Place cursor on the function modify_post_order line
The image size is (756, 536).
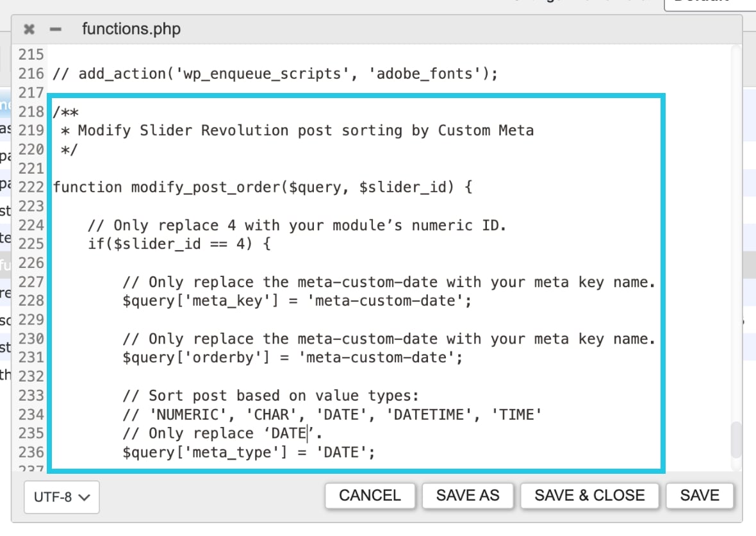263,187
